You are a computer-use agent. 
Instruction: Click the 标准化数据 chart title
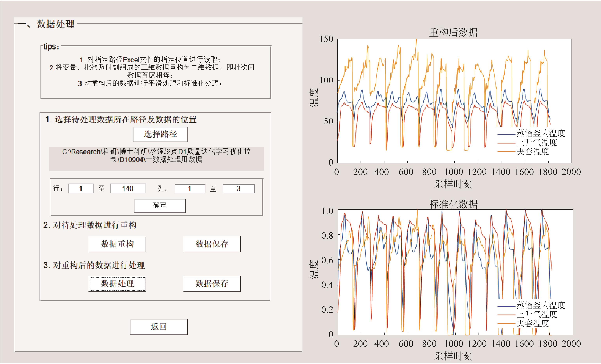tap(453, 204)
